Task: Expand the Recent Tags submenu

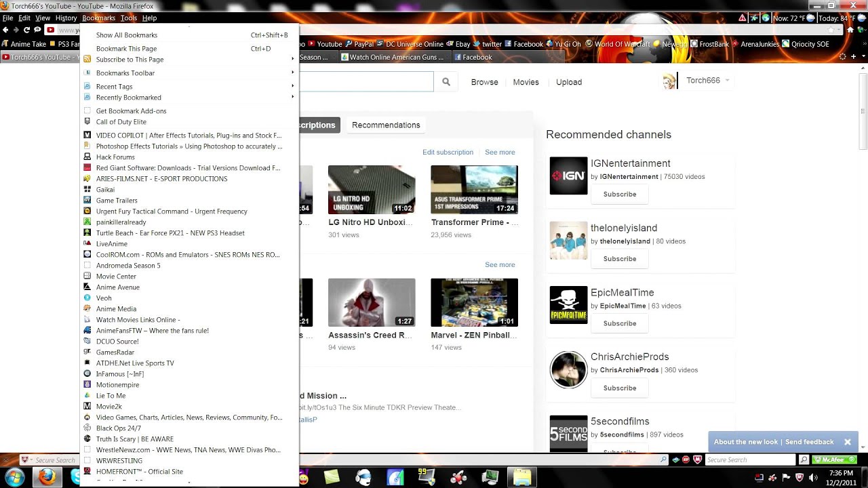Action: (x=190, y=87)
